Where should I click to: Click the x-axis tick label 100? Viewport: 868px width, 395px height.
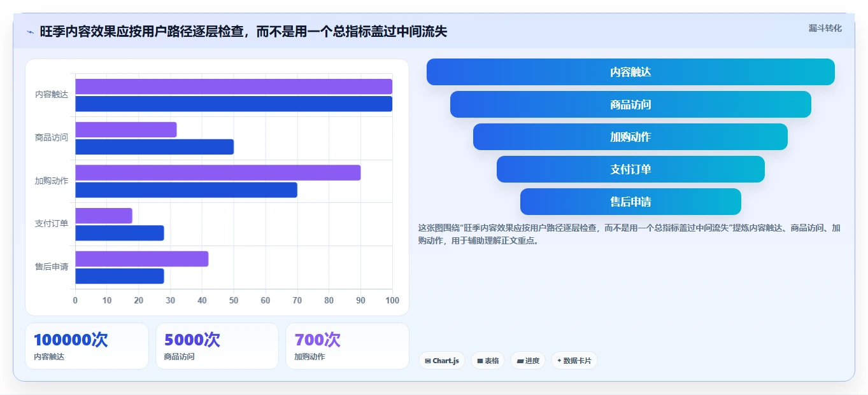coord(392,300)
